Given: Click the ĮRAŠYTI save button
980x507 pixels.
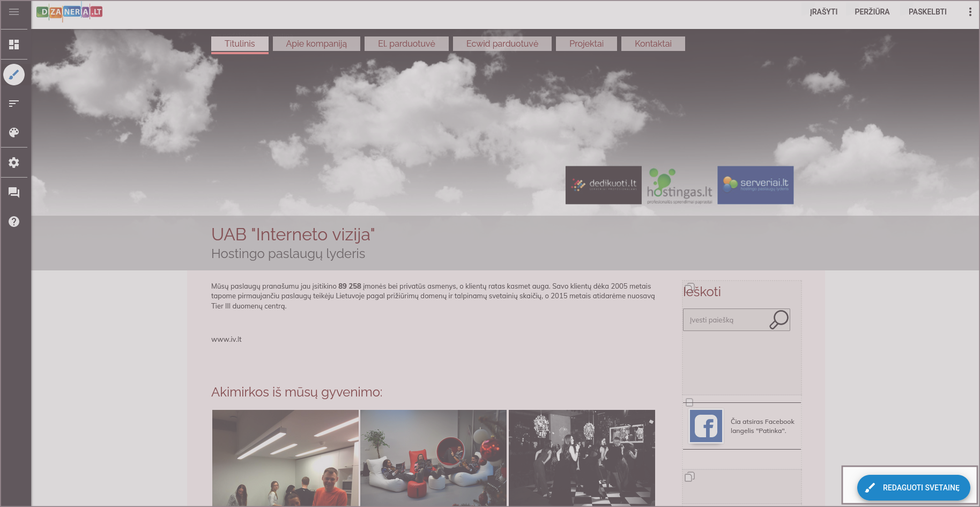Looking at the screenshot, I should (823, 12).
